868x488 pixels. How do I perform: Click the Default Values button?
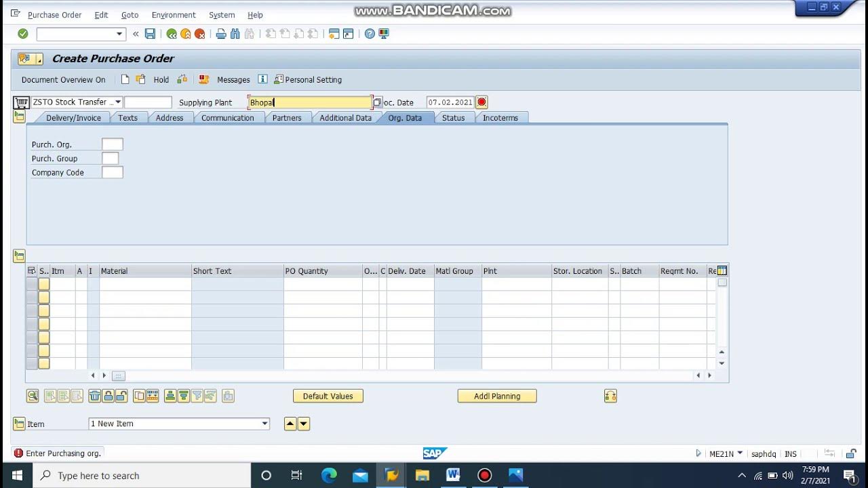[328, 396]
